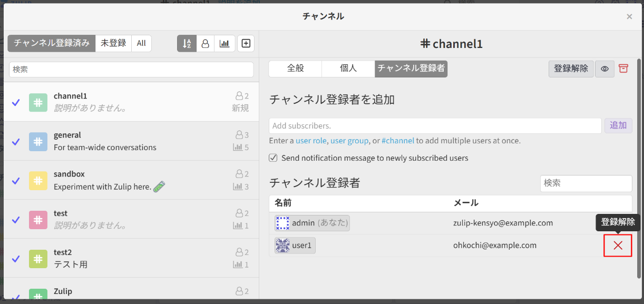
Task: Open the create new channel plus icon
Action: point(246,43)
